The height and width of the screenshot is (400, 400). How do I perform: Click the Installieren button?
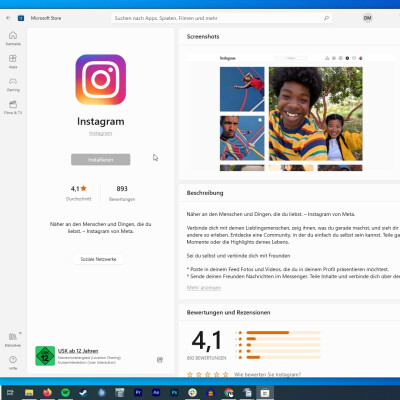coord(101,160)
